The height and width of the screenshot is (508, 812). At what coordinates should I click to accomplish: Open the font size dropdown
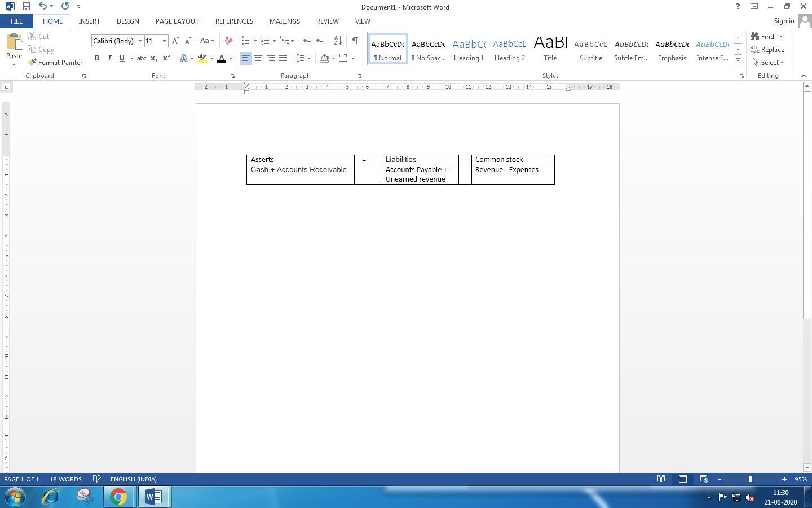tap(164, 41)
